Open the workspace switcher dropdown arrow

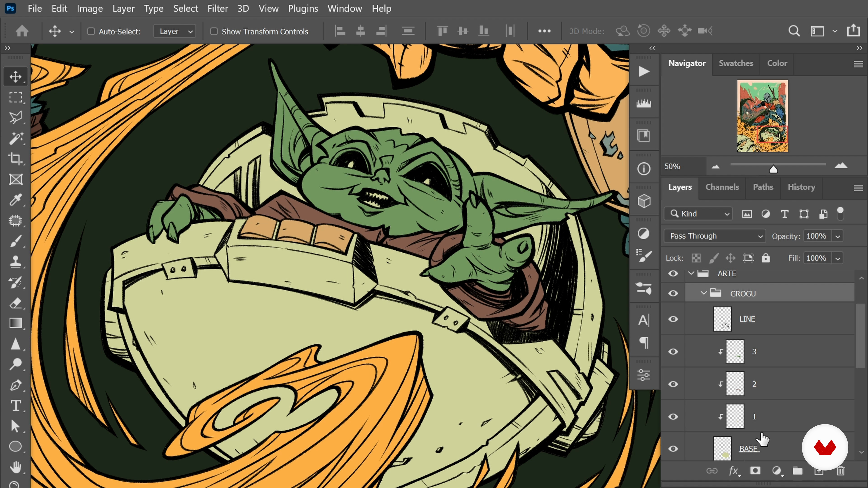[x=835, y=31]
